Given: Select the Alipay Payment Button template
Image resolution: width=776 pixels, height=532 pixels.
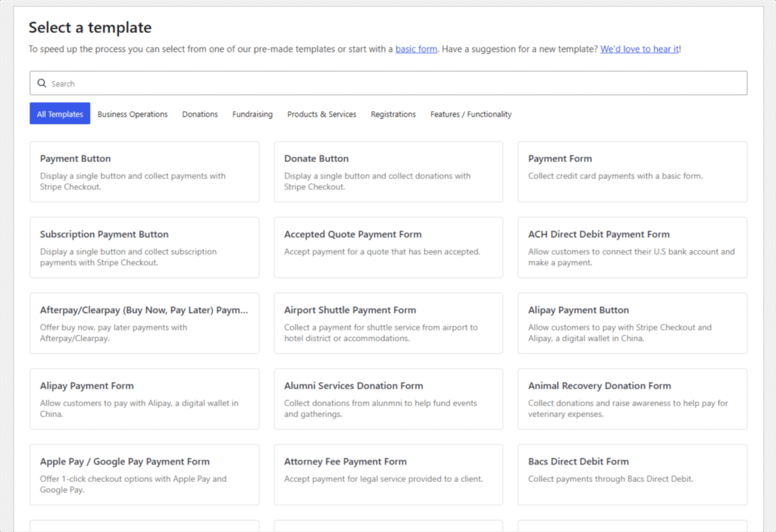Looking at the screenshot, I should click(x=633, y=323).
